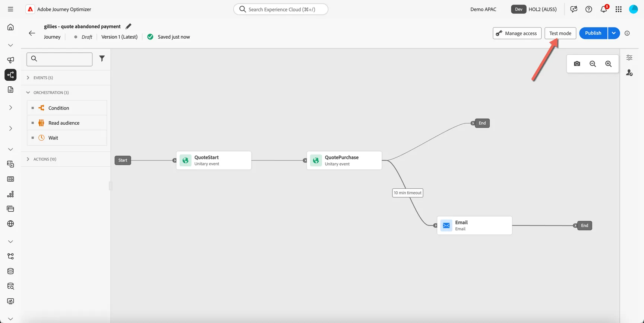644x323 pixels.
Task: Edit journey name with pencil icon
Action: click(129, 26)
